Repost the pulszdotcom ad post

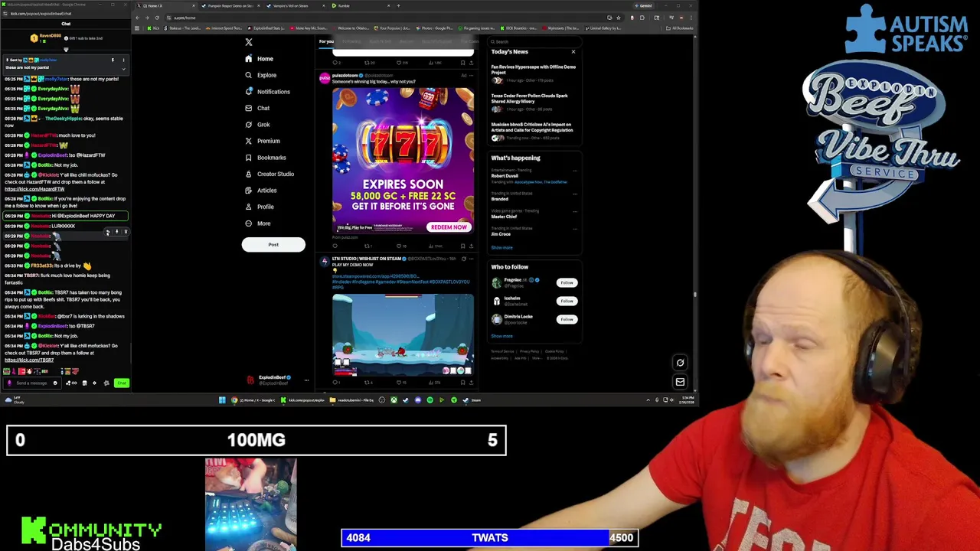point(367,246)
